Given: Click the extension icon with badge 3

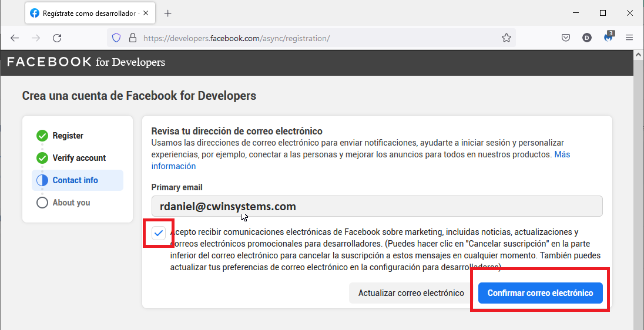Looking at the screenshot, I should 608,38.
